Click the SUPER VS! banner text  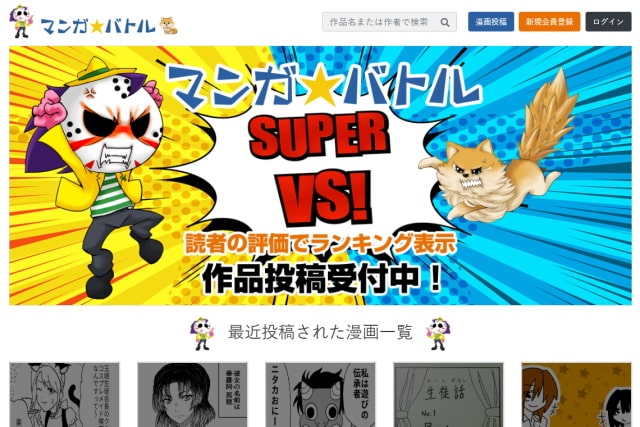pyautogui.click(x=320, y=168)
